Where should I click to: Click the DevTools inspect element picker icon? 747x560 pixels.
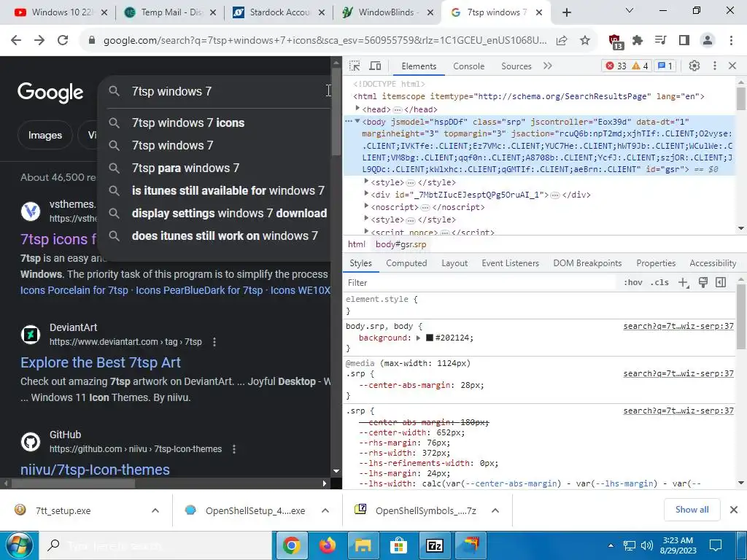click(x=355, y=66)
